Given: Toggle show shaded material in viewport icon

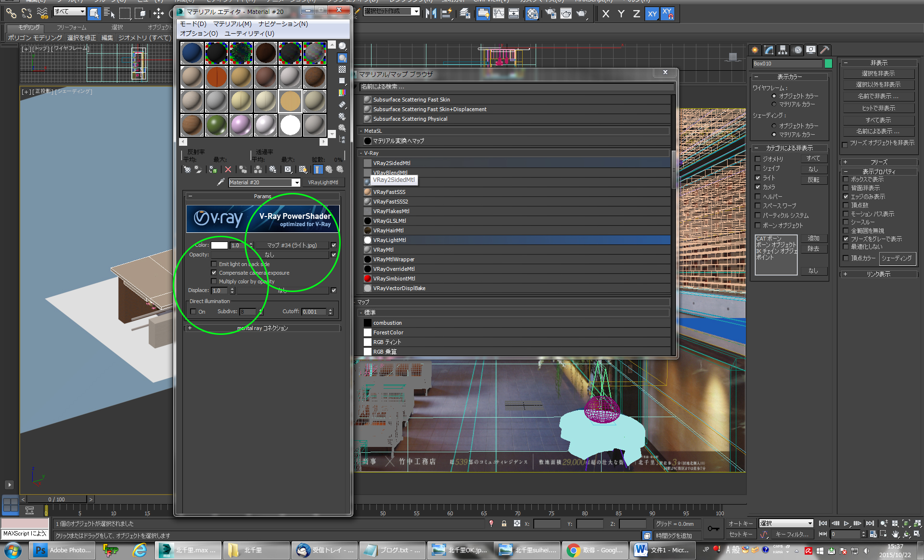Looking at the screenshot, I should coord(303,169).
